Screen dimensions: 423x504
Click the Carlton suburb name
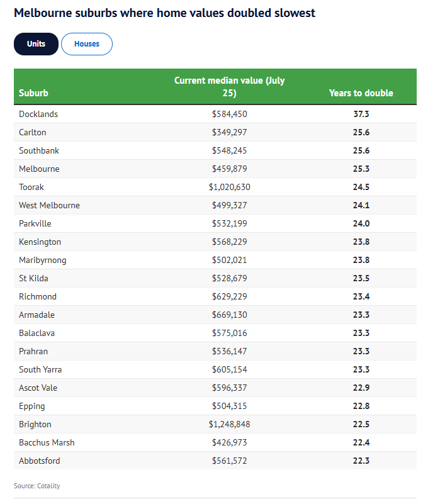coord(33,133)
